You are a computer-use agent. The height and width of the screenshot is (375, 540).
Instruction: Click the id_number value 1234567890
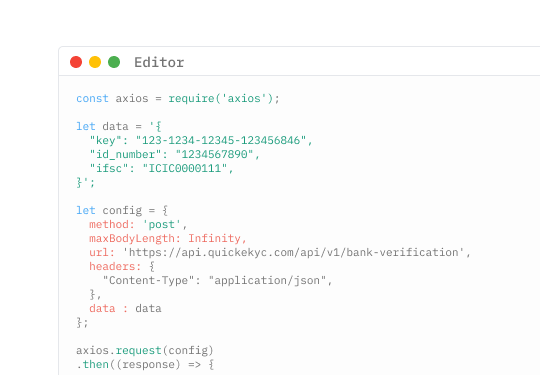pos(214,154)
